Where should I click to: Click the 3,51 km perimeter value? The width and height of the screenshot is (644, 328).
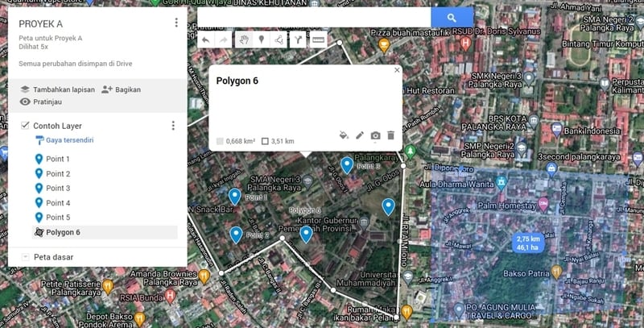pyautogui.click(x=283, y=141)
